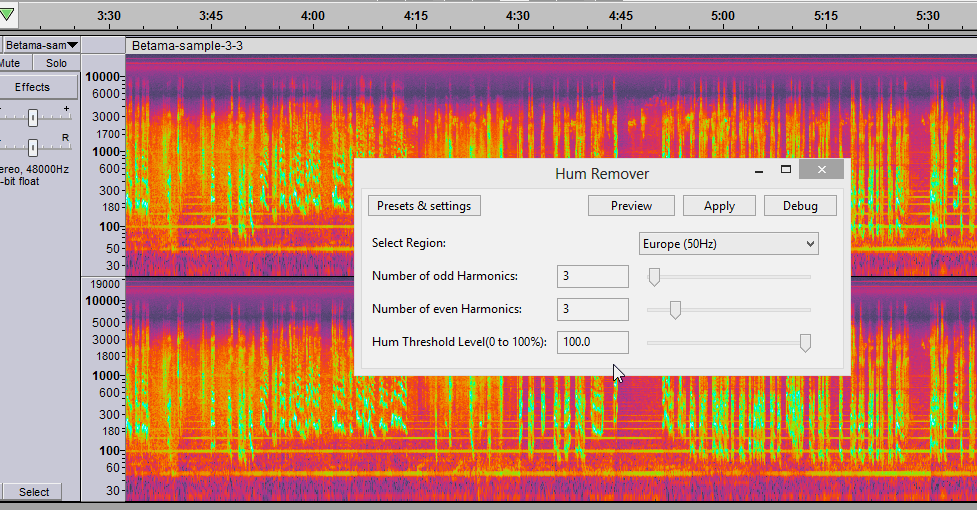The width and height of the screenshot is (977, 510).
Task: Click the odd Harmonics slider handle
Action: (654, 277)
